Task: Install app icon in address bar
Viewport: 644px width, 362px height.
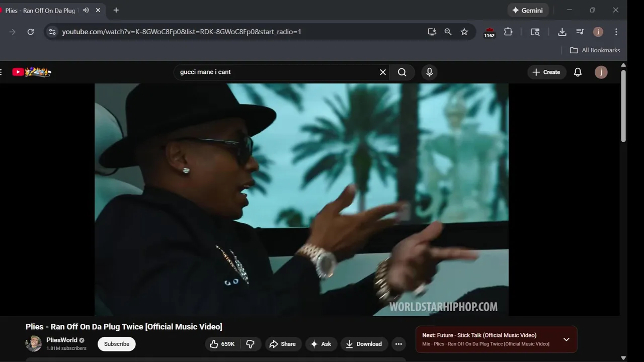Action: point(432,32)
